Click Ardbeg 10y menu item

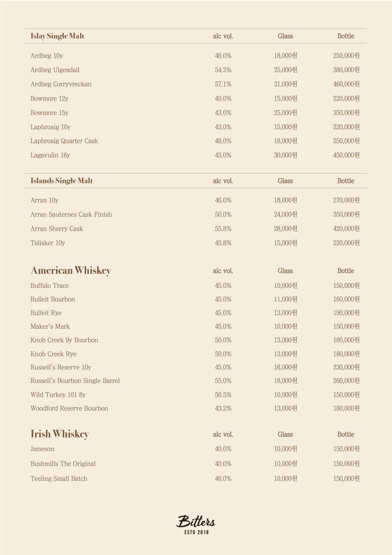coord(46,56)
